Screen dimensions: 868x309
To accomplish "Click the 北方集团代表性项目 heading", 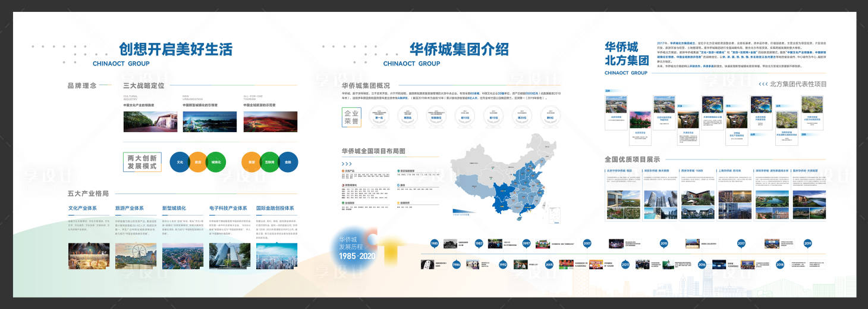I will click(798, 85).
